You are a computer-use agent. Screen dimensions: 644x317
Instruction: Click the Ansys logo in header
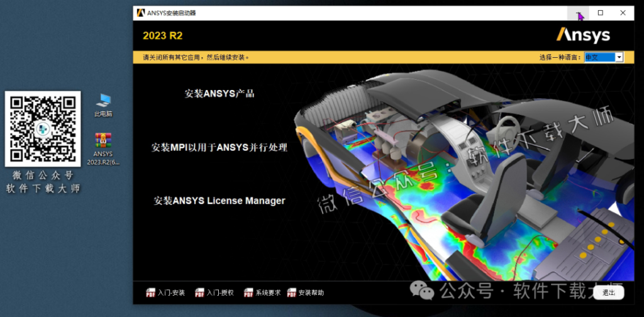(583, 35)
